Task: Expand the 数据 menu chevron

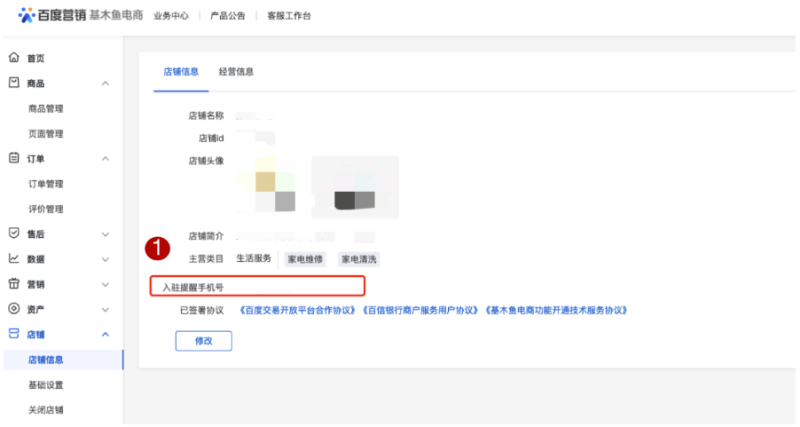Action: [105, 259]
